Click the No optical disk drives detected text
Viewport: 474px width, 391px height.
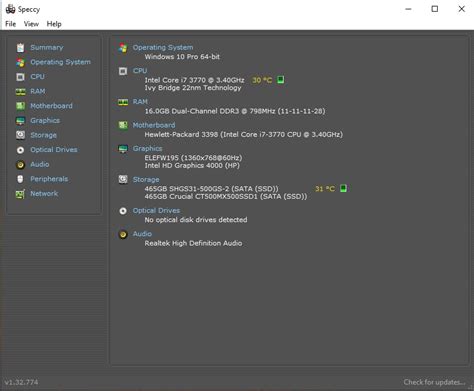point(196,220)
